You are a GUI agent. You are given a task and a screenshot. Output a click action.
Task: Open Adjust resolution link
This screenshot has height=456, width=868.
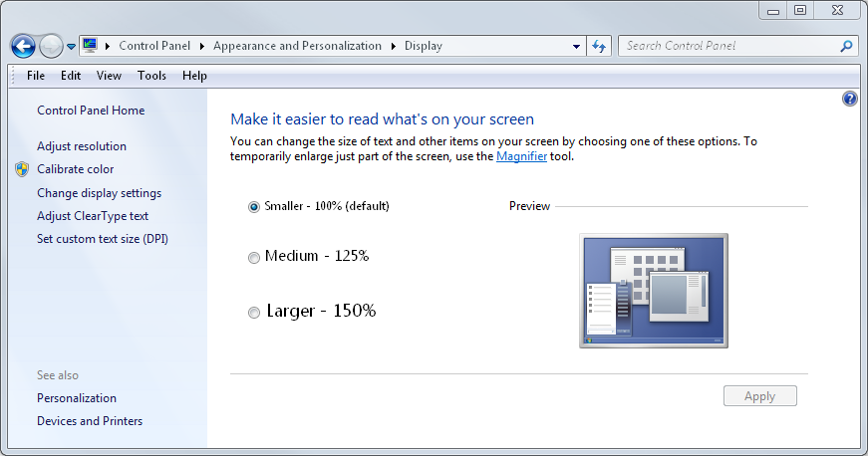(x=82, y=146)
